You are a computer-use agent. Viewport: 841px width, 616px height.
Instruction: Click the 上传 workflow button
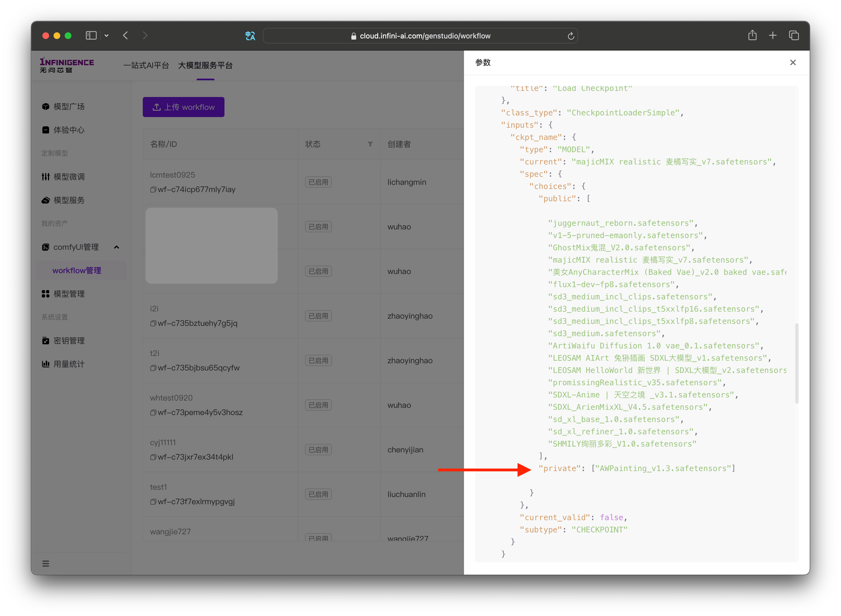click(x=183, y=106)
